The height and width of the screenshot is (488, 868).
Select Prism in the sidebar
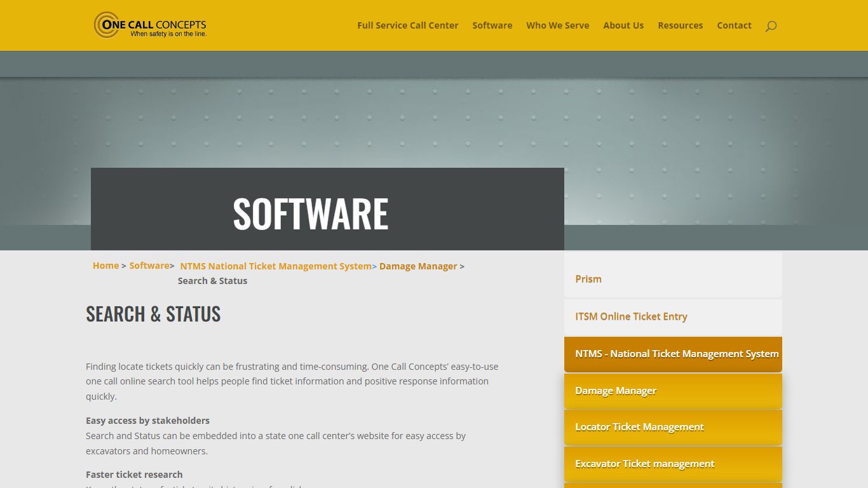click(673, 279)
